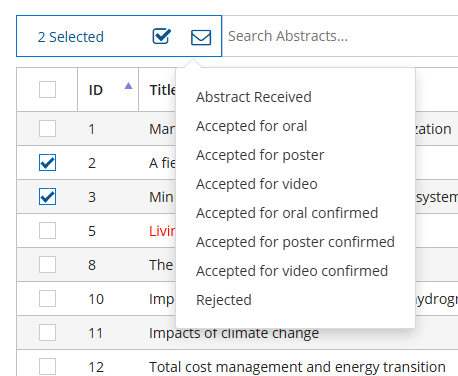Pick Accepted for poster status
Image resolution: width=458 pixels, height=376 pixels.
point(260,155)
